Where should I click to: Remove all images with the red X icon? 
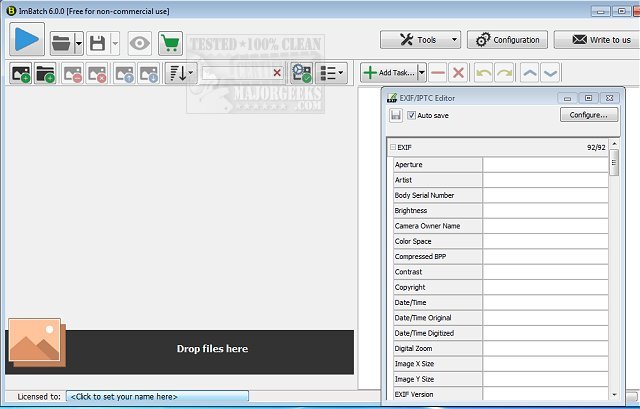pos(97,73)
